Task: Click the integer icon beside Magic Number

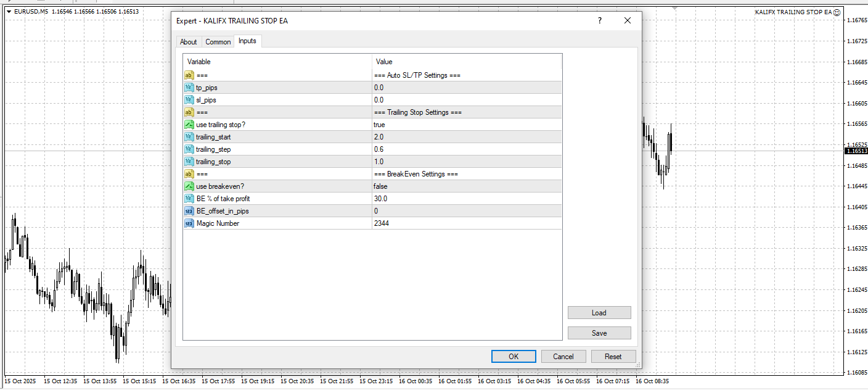Action: pos(189,223)
